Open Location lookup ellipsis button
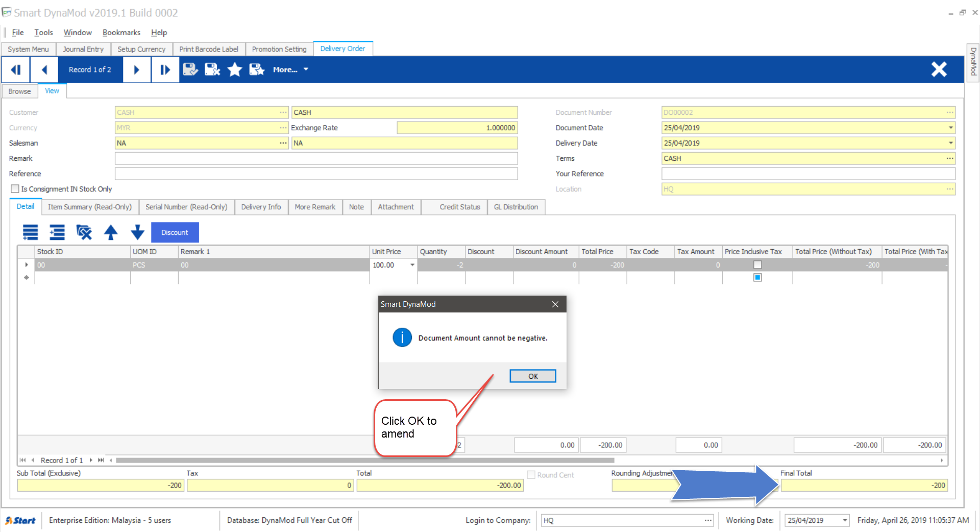Viewport: 980px width, 532px height. click(950, 189)
